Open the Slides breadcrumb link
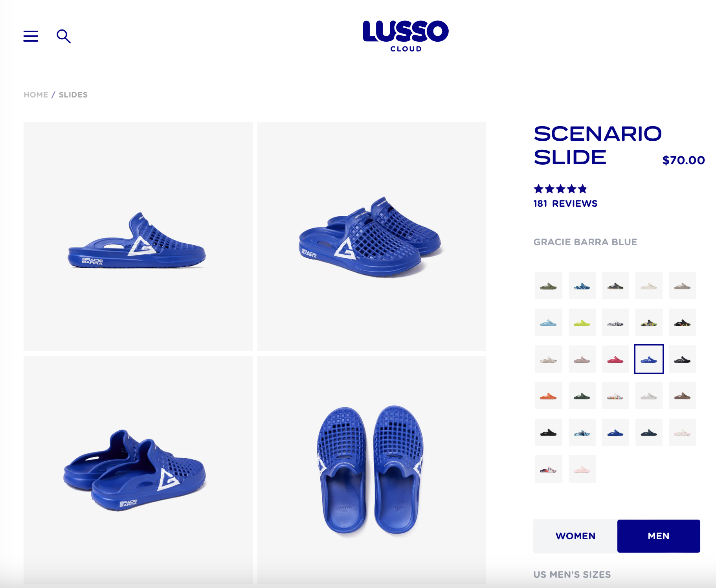 pos(73,95)
